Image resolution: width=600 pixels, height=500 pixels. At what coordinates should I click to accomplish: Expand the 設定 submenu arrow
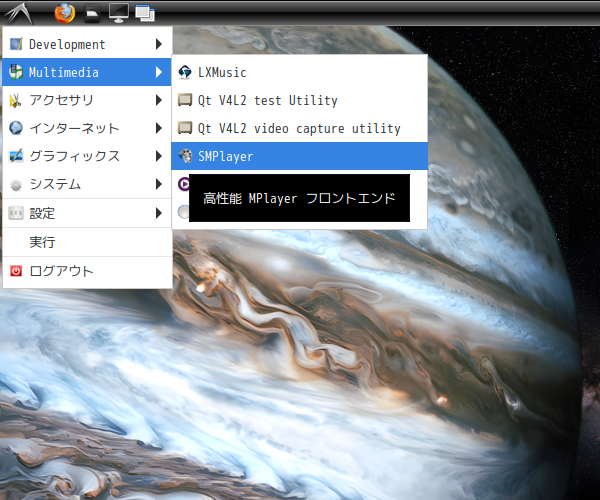pos(159,213)
